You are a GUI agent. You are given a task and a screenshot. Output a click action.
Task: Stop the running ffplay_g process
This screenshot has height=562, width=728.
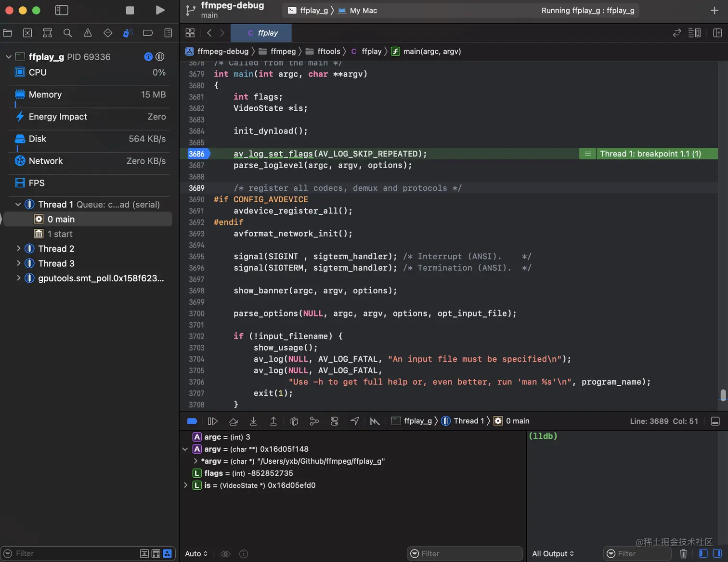click(x=130, y=10)
